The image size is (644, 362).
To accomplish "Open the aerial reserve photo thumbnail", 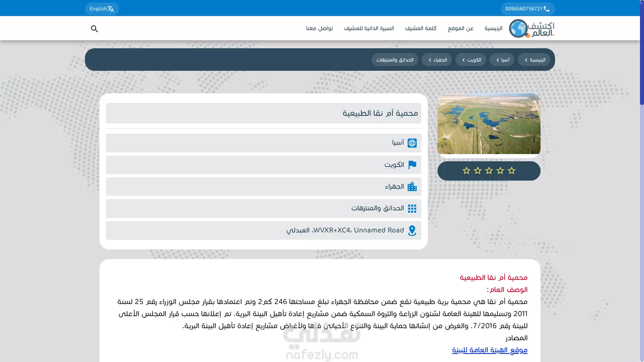I will [x=489, y=124].
